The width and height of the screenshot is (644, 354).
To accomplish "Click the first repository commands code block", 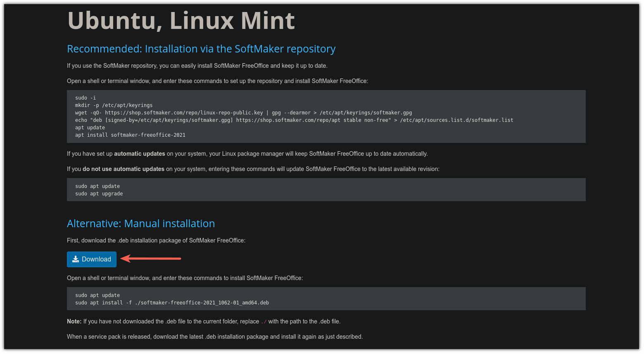I will pos(326,116).
